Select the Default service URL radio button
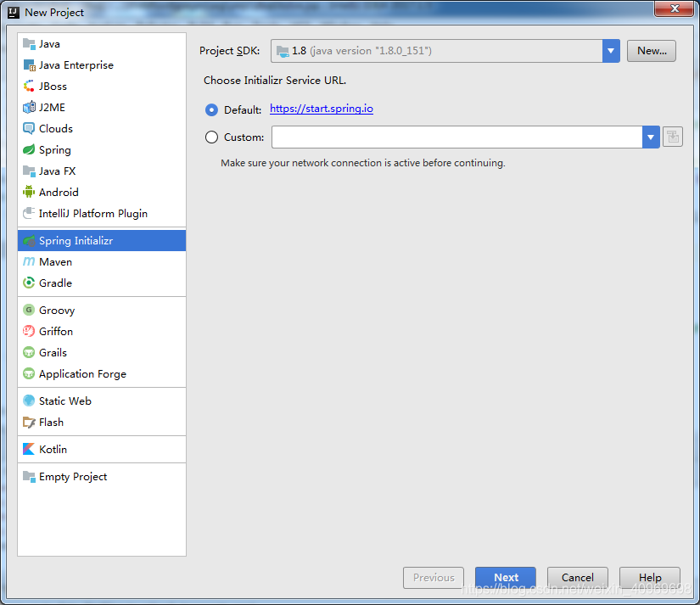700x605 pixels. click(x=211, y=109)
